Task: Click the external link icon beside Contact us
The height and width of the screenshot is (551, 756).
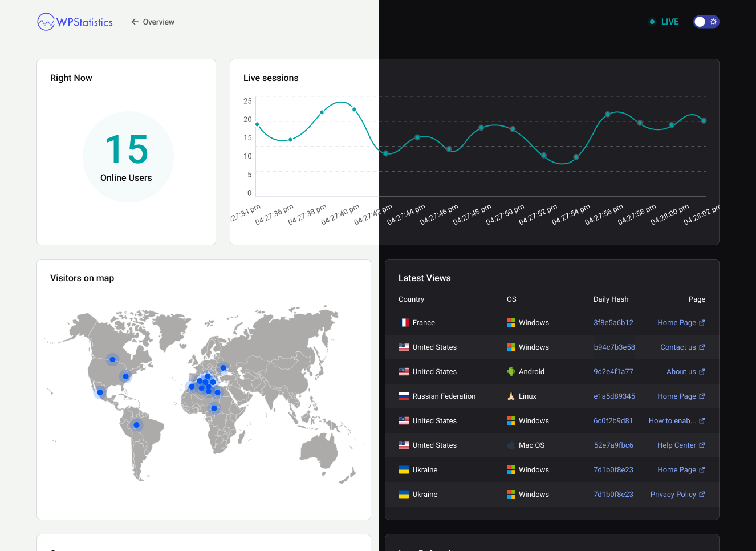Action: coord(703,347)
